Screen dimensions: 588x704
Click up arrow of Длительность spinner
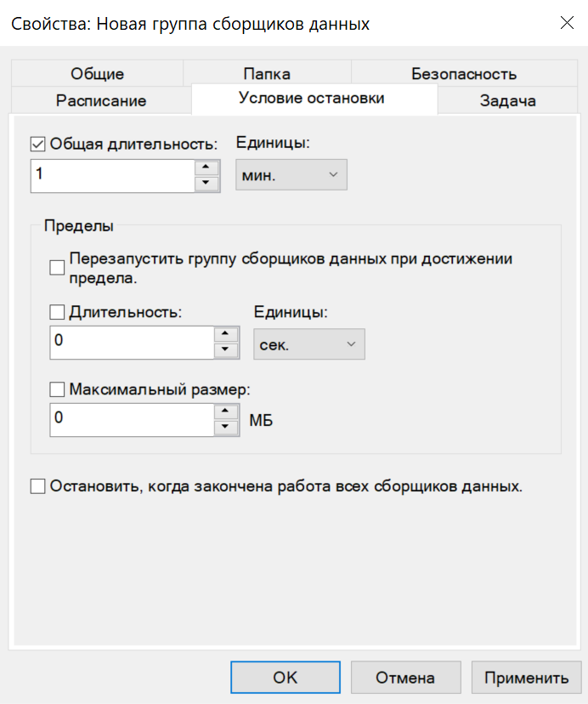pyautogui.click(x=225, y=334)
